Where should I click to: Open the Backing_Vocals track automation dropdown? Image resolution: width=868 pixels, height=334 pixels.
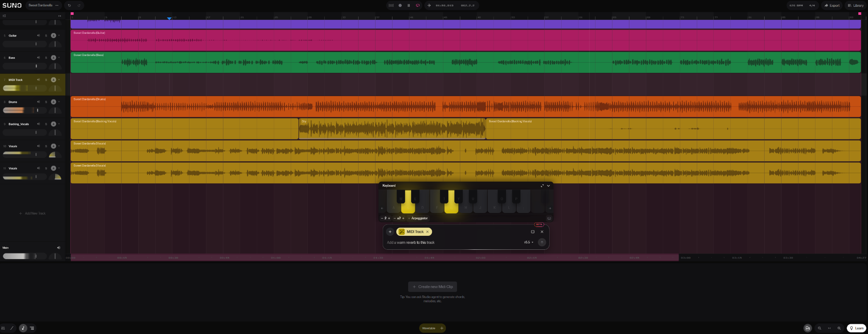(x=58, y=124)
